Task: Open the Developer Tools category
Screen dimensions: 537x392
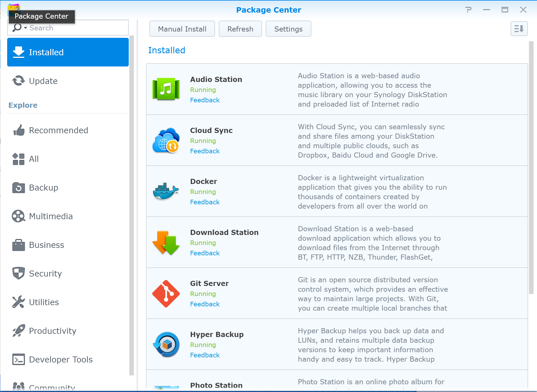Action: point(68,360)
